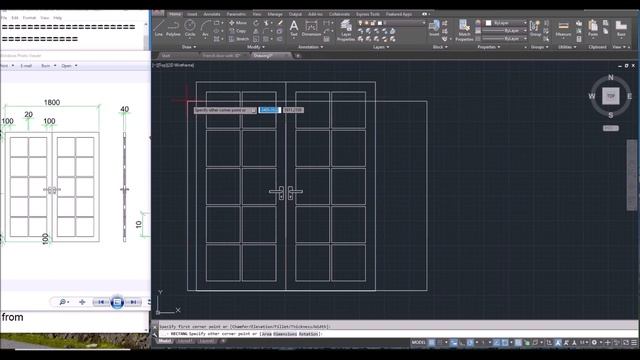Image resolution: width=640 pixels, height=360 pixels.
Task: Expand the Annotation panel
Action: 310,47
